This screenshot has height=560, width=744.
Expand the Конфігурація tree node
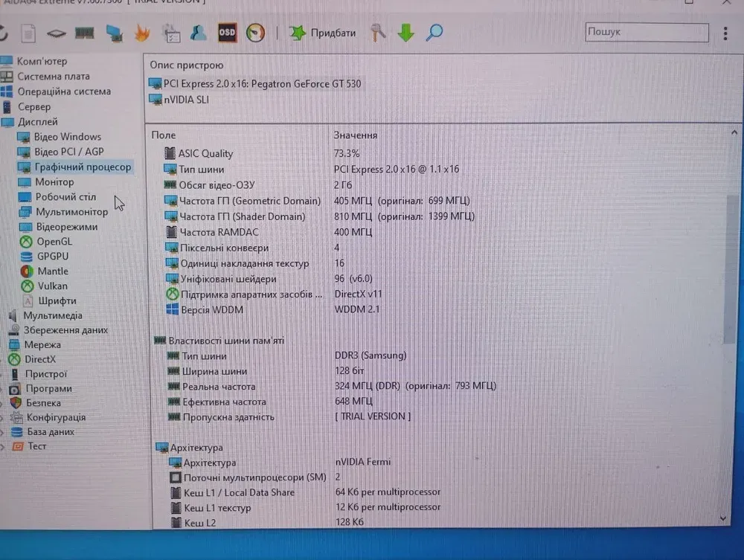(x=4, y=418)
